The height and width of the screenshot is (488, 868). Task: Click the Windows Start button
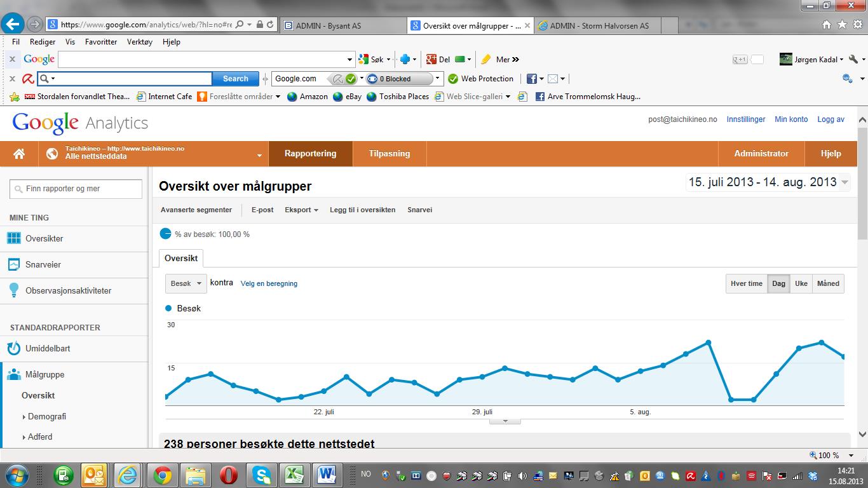(15, 475)
